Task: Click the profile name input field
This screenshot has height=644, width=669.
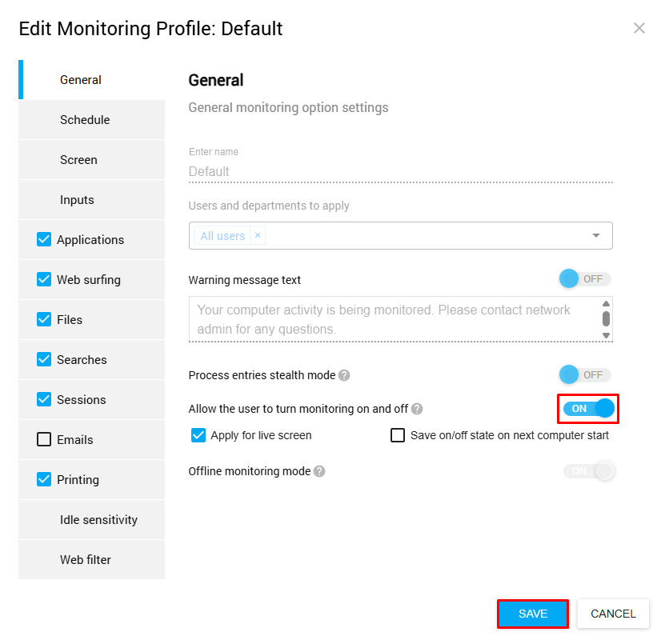Action: pos(400,171)
